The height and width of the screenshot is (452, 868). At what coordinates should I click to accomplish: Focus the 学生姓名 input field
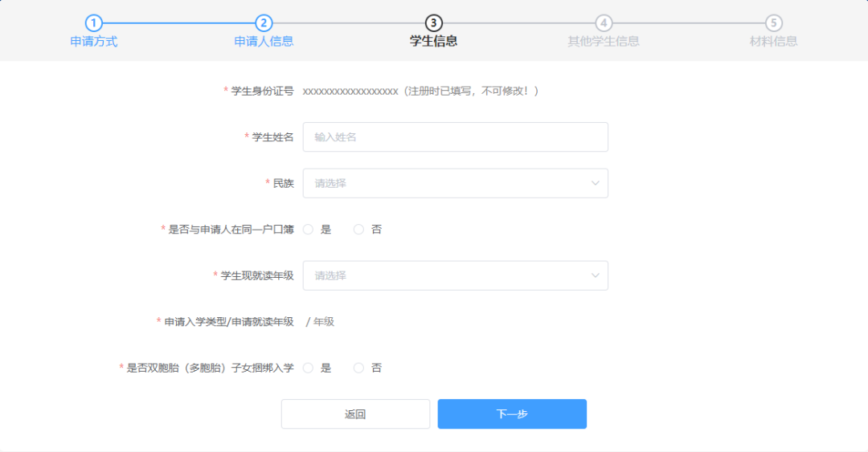pyautogui.click(x=455, y=137)
